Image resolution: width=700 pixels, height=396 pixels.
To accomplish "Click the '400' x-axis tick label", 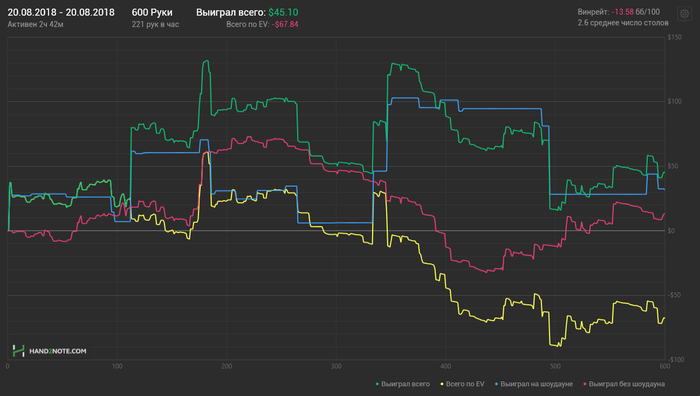I will pyautogui.click(x=446, y=367).
